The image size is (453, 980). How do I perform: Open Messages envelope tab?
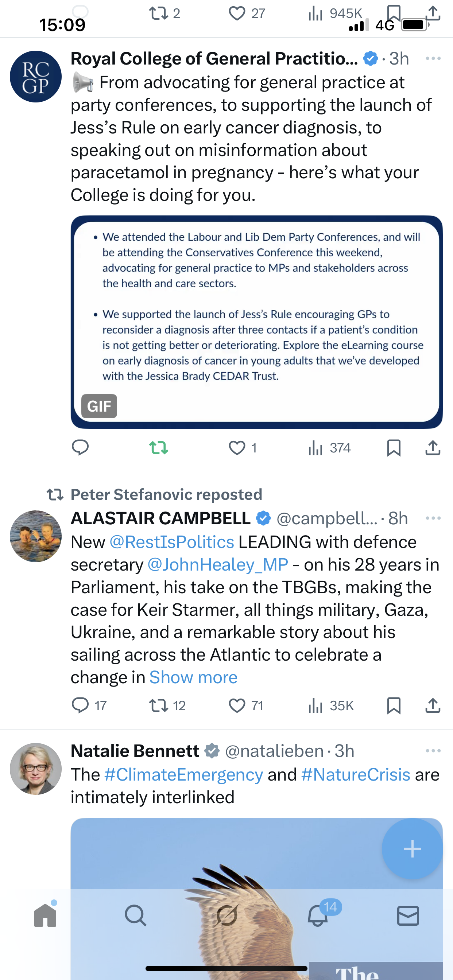408,915
